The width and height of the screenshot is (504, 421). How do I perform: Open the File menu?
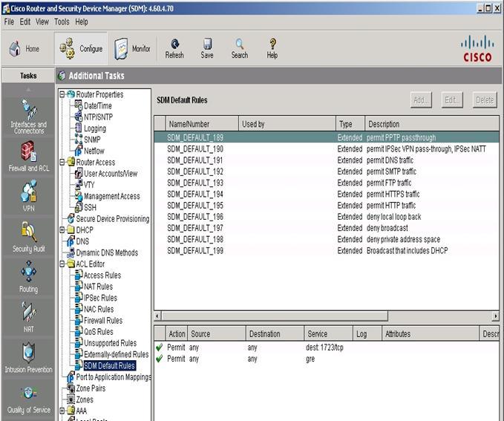(9, 22)
